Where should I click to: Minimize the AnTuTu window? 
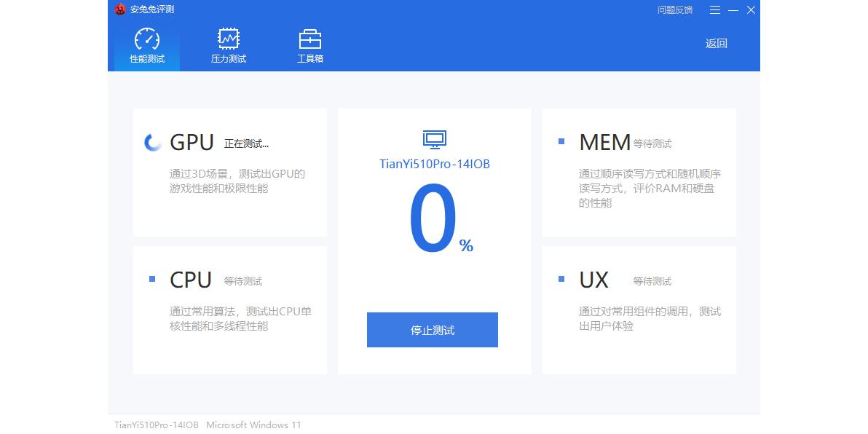point(733,10)
